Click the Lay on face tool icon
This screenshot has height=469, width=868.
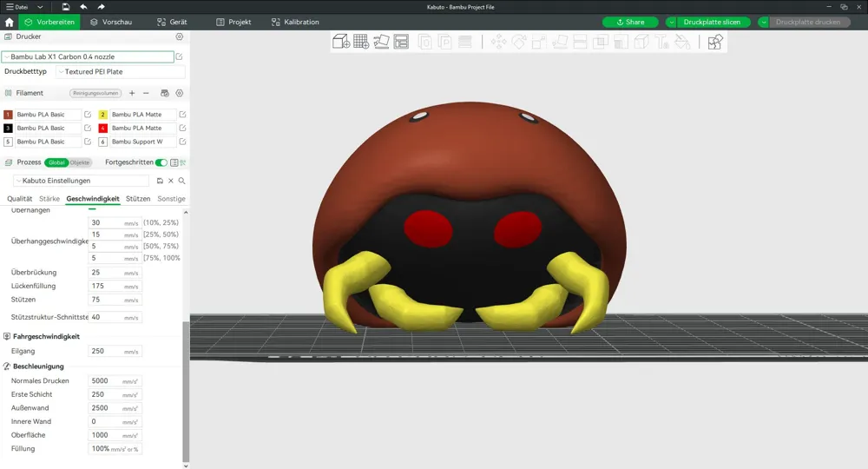pyautogui.click(x=560, y=42)
